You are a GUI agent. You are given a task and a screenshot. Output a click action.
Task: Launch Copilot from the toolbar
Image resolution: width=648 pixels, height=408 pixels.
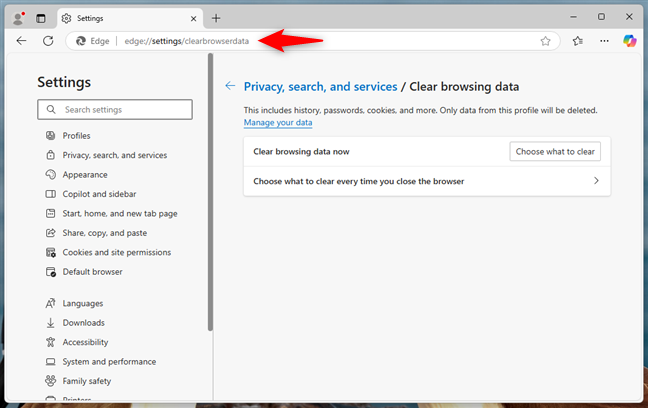[630, 41]
